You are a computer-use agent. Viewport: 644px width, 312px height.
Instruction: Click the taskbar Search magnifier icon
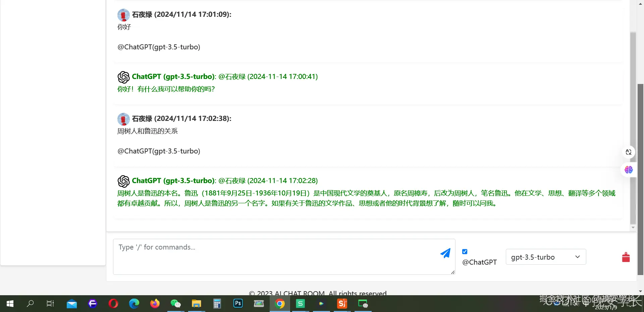click(x=30, y=304)
